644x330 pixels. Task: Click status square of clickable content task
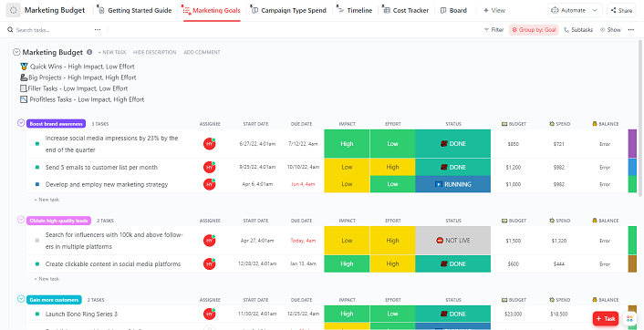point(37,264)
